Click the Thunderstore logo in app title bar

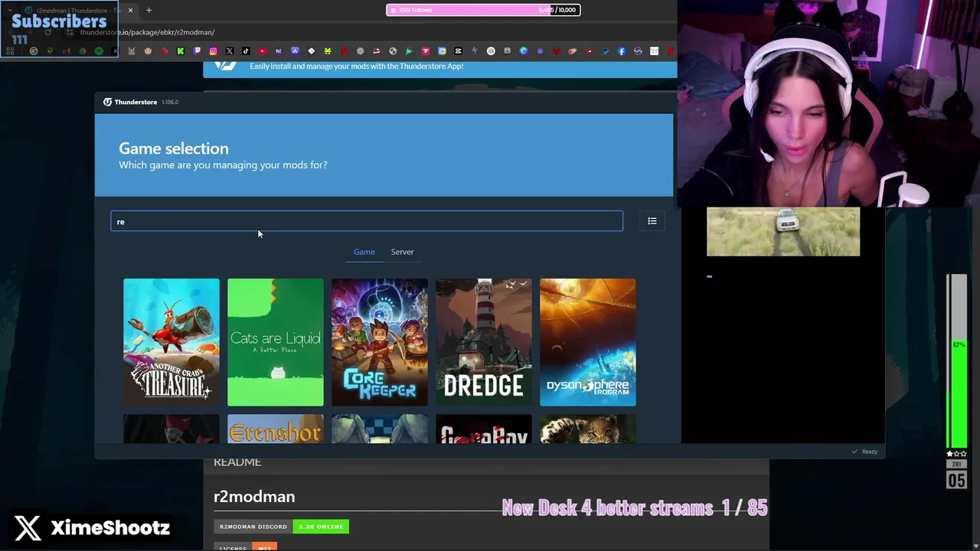pyautogui.click(x=108, y=102)
